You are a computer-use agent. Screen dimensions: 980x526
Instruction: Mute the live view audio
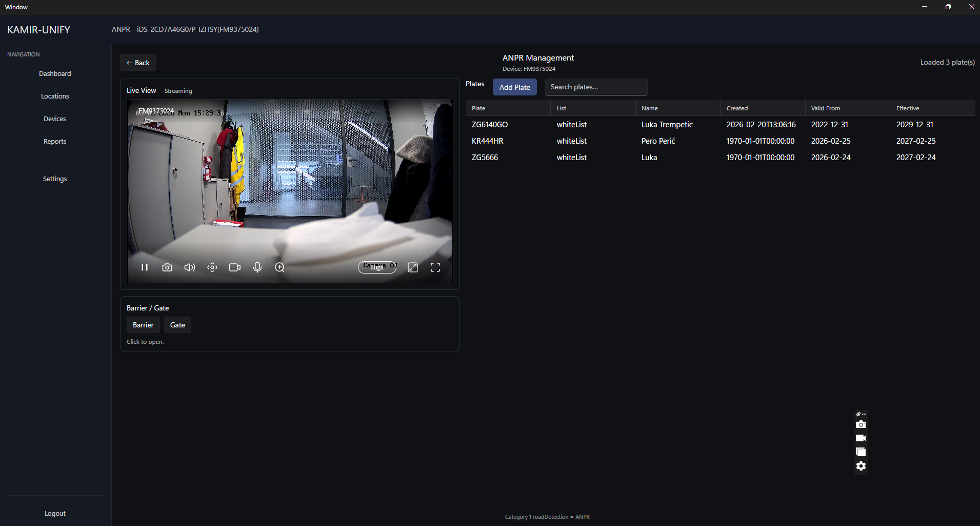(x=189, y=267)
